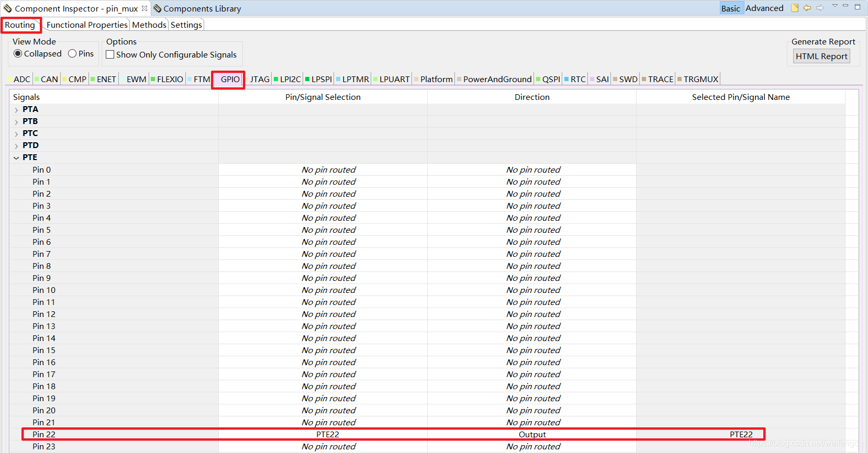
Task: Open the Methods tab
Action: pos(149,25)
